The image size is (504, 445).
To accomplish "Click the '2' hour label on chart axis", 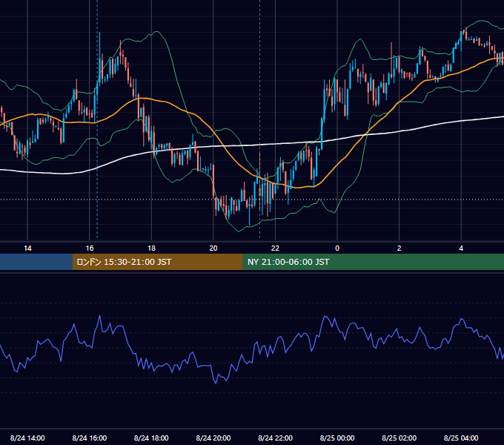I will click(x=399, y=248).
